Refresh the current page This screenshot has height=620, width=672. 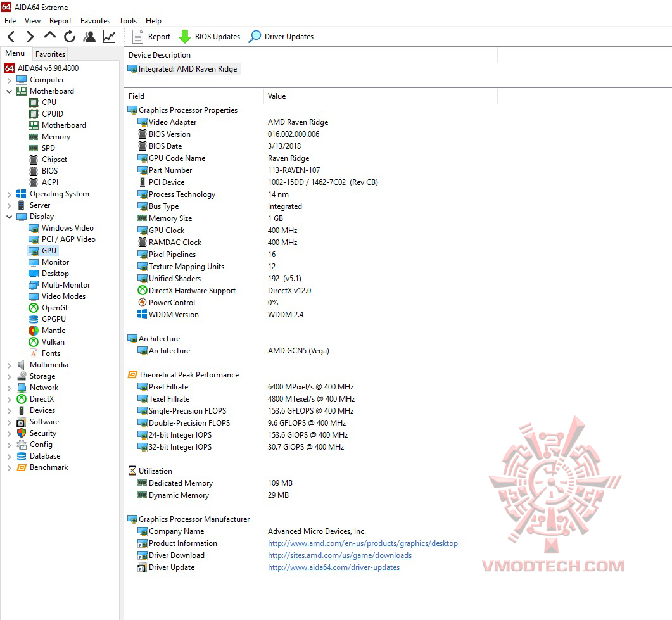tap(70, 37)
